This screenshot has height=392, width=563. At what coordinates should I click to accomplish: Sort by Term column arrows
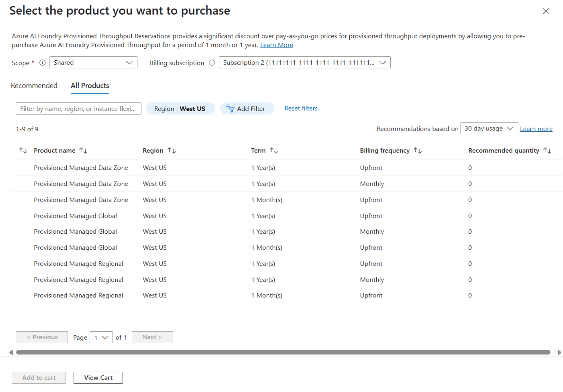coord(274,151)
